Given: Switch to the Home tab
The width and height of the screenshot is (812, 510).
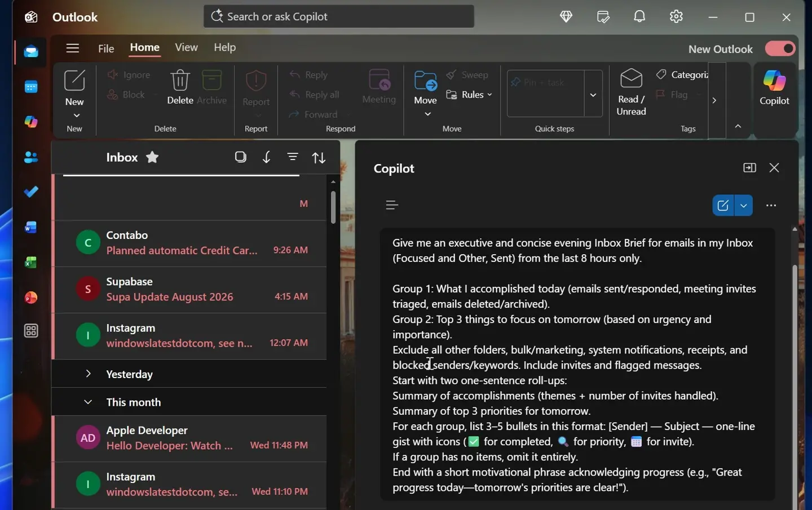Looking at the screenshot, I should (x=145, y=48).
